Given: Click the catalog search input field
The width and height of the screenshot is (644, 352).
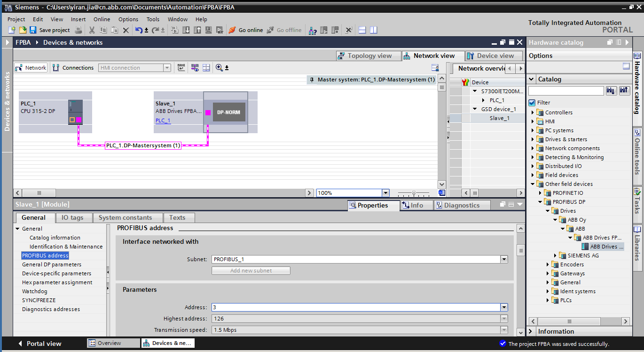Looking at the screenshot, I should coord(566,91).
